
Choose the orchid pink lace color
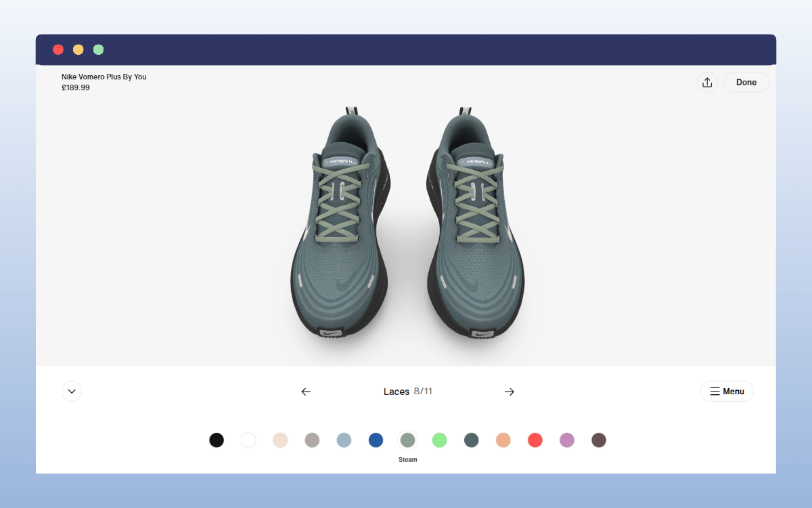tap(566, 440)
